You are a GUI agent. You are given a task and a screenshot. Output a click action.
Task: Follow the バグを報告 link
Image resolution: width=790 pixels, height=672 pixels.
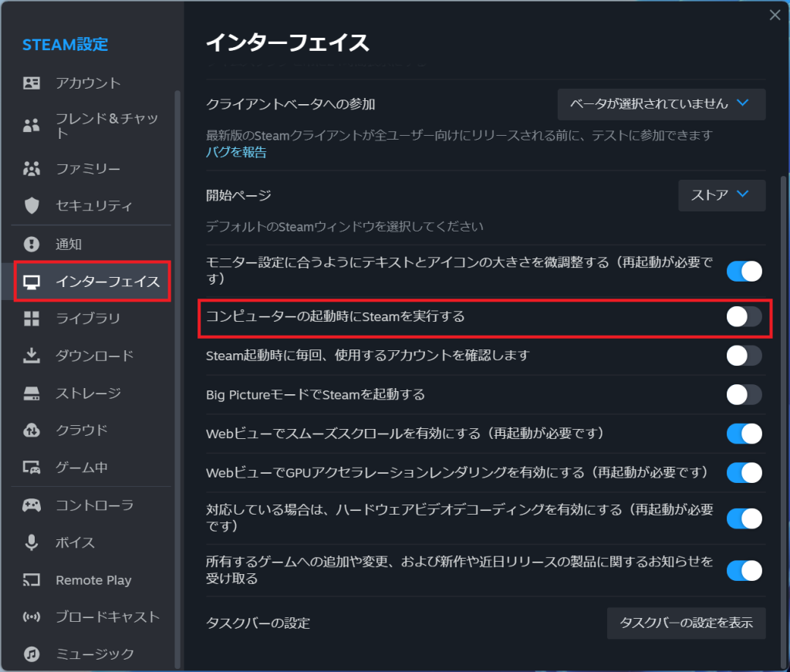pos(236,153)
